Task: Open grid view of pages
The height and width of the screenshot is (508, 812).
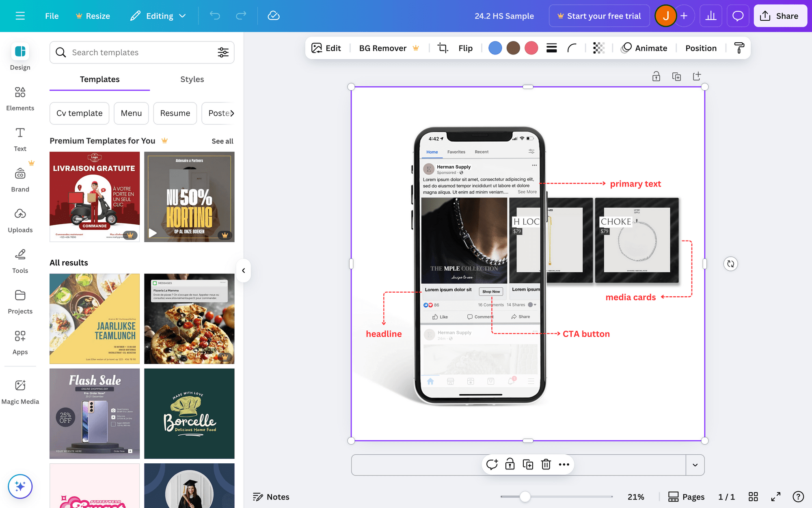Action: [x=753, y=497]
